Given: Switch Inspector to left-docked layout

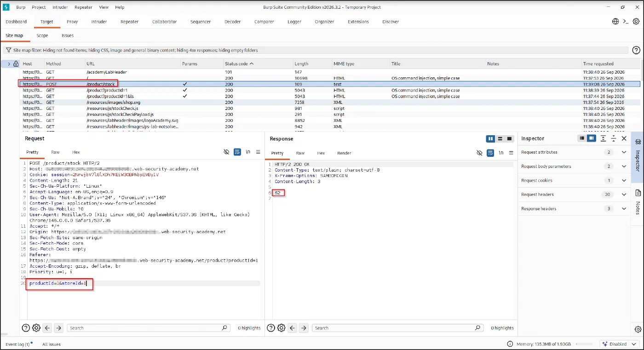Looking at the screenshot, I should 582,138.
